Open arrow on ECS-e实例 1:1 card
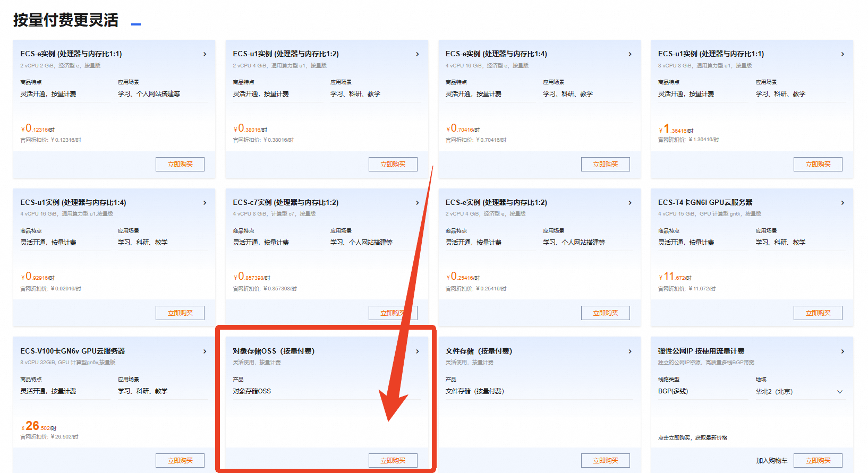Screen dimensions: 868x473 pyautogui.click(x=205, y=54)
